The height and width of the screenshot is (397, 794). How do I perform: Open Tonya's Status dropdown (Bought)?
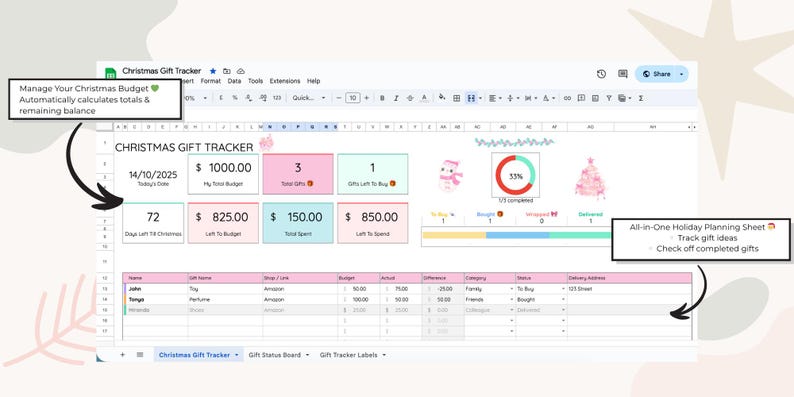point(563,299)
